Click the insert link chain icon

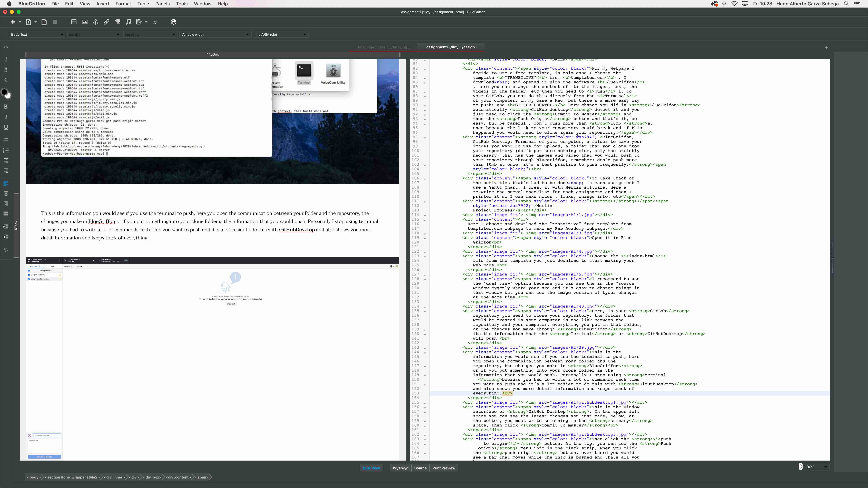point(106,22)
